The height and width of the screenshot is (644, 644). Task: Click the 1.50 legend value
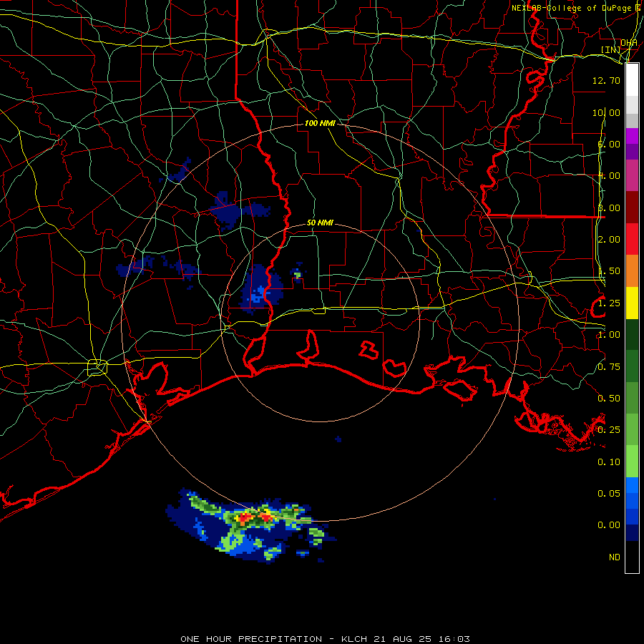[609, 271]
